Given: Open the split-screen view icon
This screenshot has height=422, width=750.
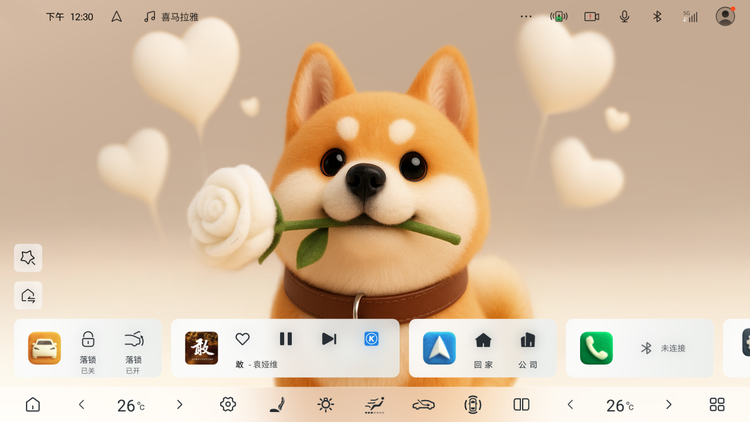Looking at the screenshot, I should 521,405.
